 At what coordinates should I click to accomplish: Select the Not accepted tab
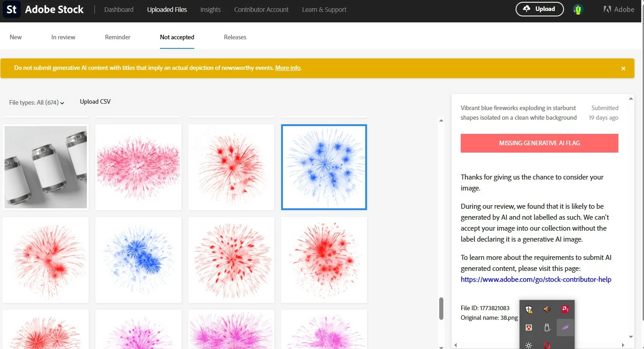tap(177, 37)
